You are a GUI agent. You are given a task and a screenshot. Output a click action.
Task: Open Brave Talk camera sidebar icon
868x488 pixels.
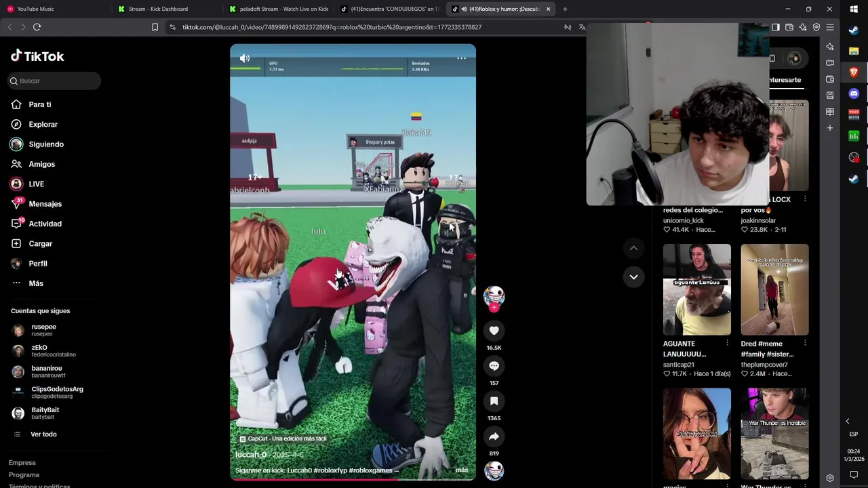[830, 63]
